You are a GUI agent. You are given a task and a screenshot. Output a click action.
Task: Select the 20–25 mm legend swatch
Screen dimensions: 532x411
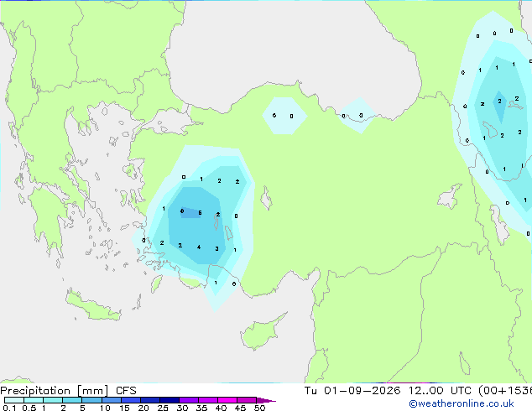click(149, 400)
